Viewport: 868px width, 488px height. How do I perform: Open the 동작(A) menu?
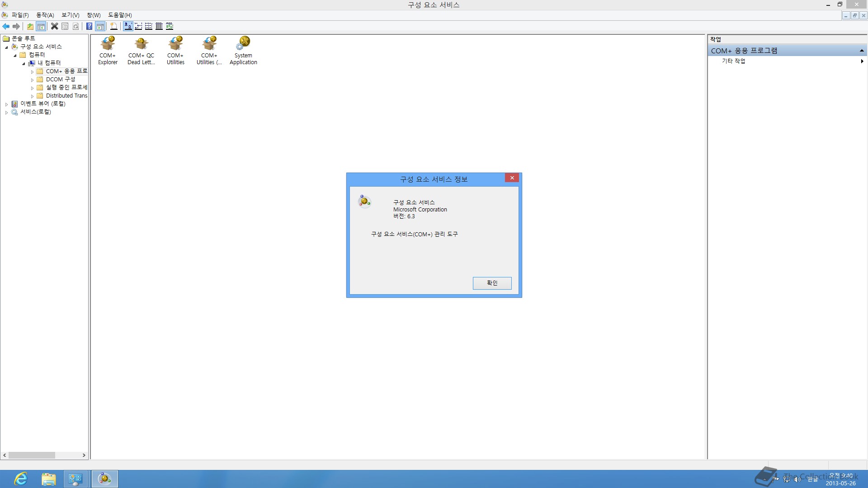click(x=45, y=15)
